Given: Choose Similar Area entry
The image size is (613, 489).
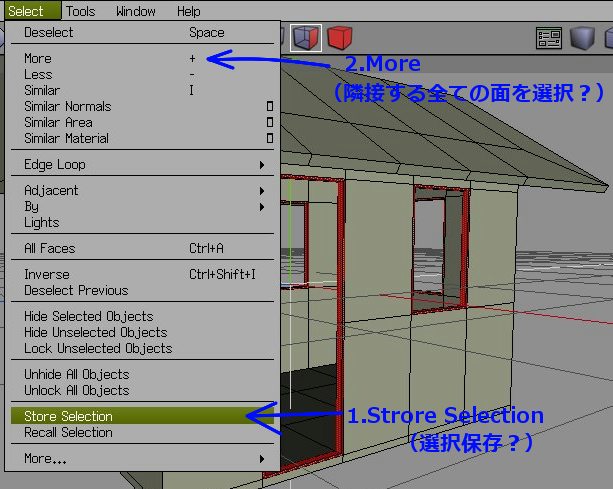Looking at the screenshot, I should coord(142,122).
